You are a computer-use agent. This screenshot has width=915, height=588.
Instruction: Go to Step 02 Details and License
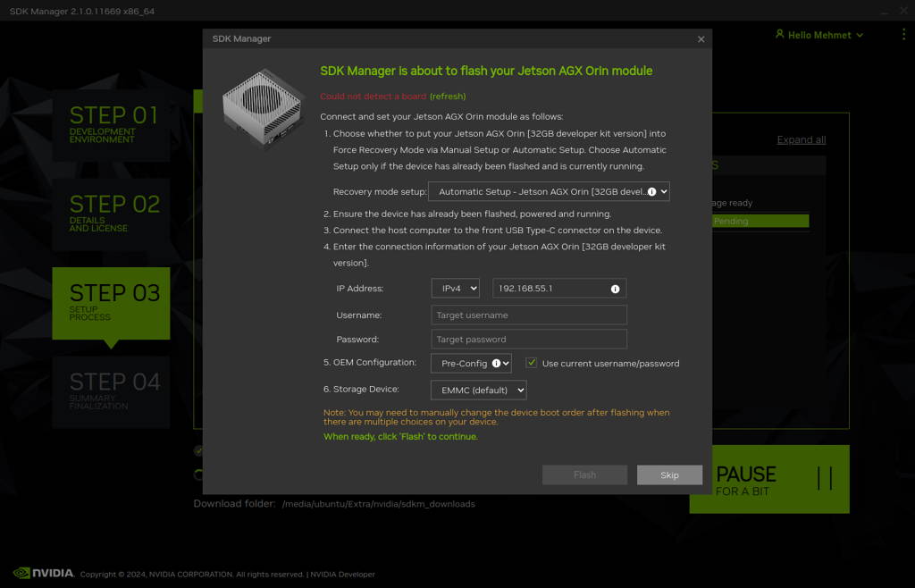click(x=111, y=214)
